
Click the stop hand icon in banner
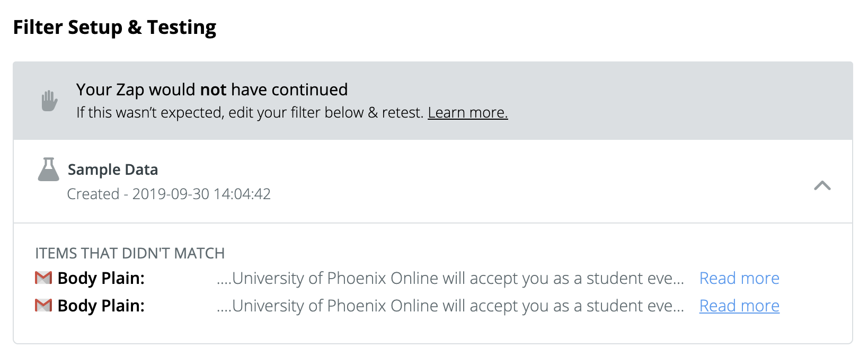49,101
